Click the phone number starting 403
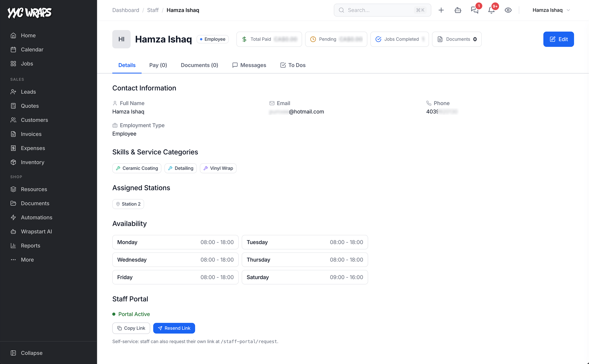Screen dimensions: 589x364 click(442, 112)
